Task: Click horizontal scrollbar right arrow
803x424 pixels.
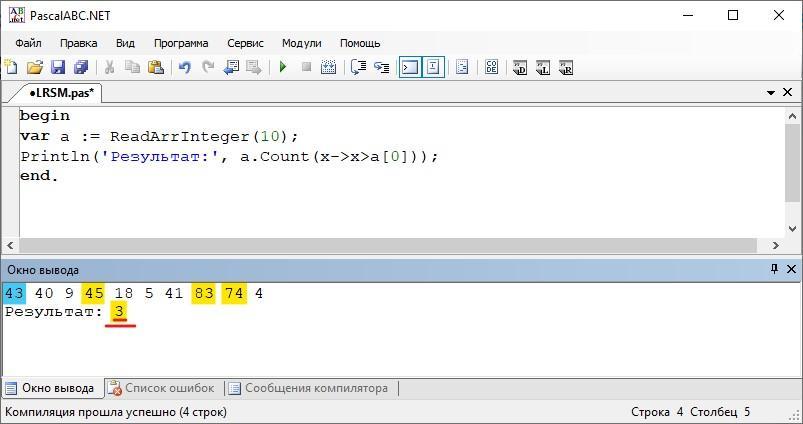Action: tap(775, 245)
